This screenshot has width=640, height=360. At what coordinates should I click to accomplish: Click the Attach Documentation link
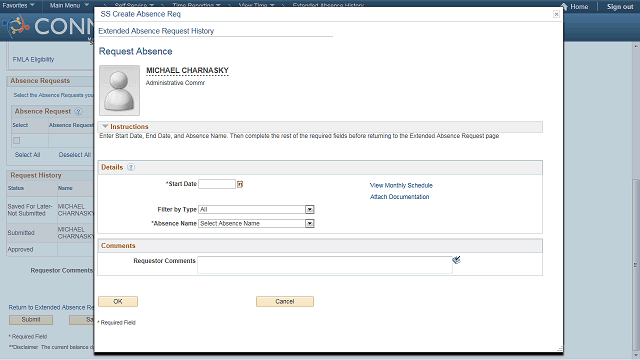tap(399, 197)
